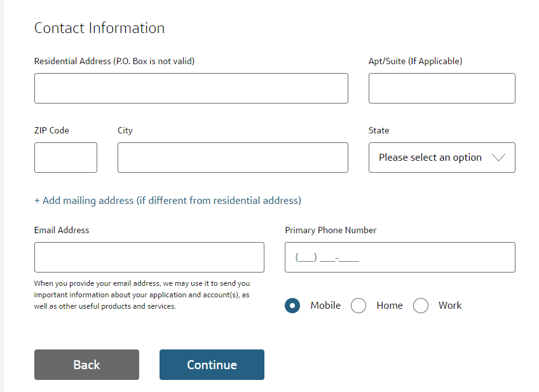Screen dimensions: 539x392
Task: Click the Back button
Action: [86, 365]
